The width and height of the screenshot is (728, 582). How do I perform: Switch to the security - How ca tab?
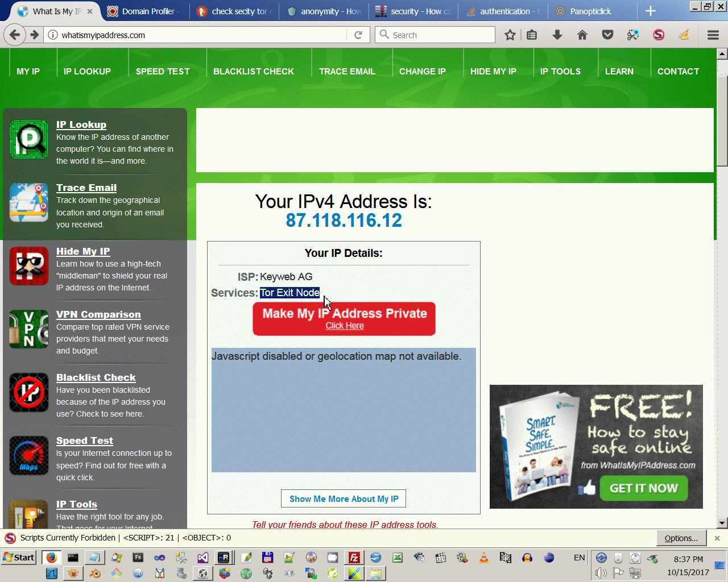[x=414, y=11]
